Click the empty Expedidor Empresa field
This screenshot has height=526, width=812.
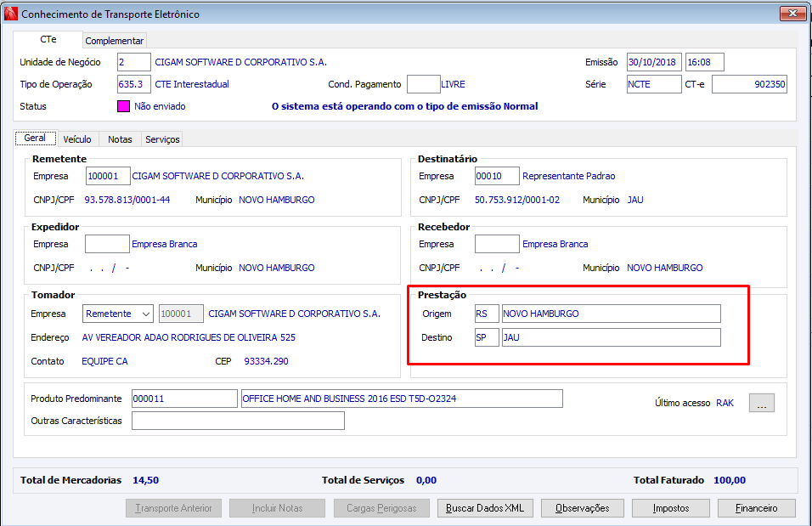click(x=107, y=244)
